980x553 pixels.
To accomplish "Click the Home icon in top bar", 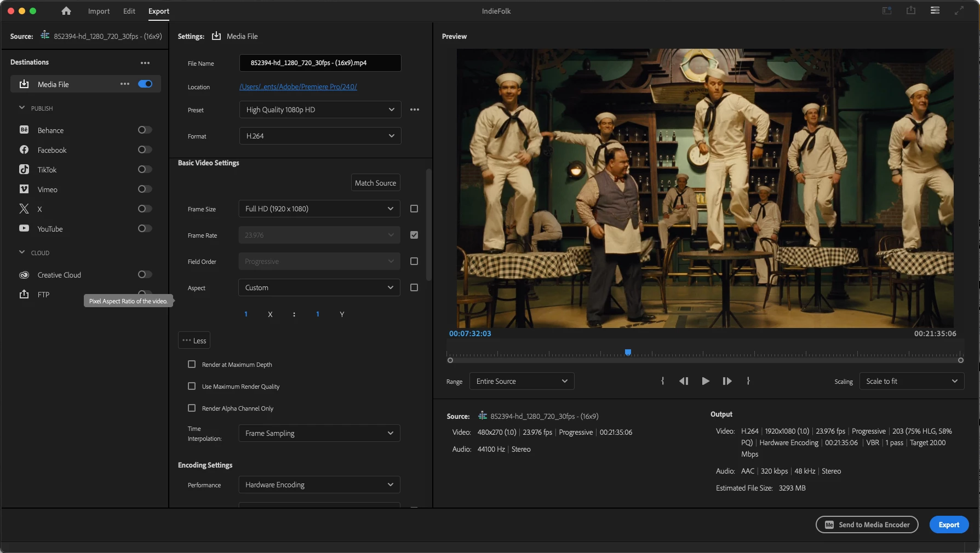I will coord(66,11).
